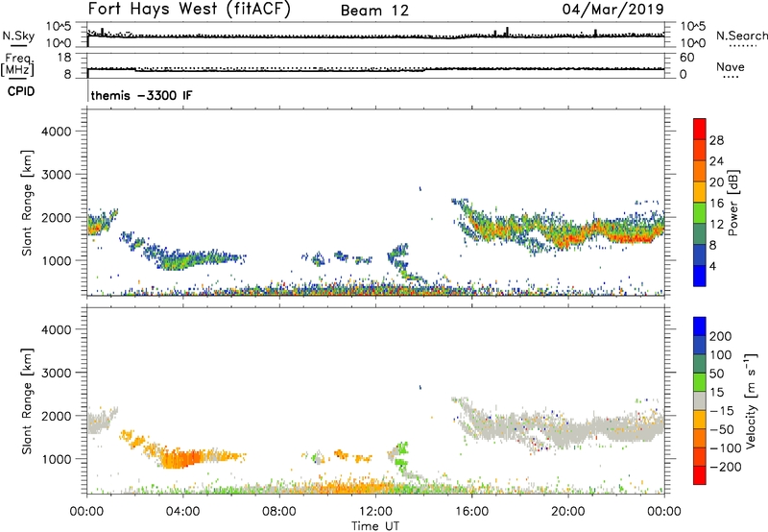Pick the red bottom segment of Velocity colorbar

coord(701,475)
